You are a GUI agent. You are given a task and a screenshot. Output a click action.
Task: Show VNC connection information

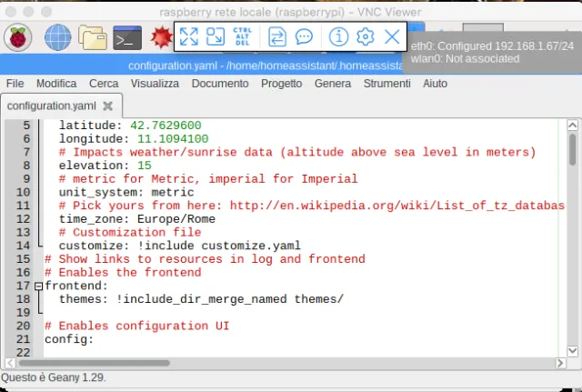click(x=338, y=36)
